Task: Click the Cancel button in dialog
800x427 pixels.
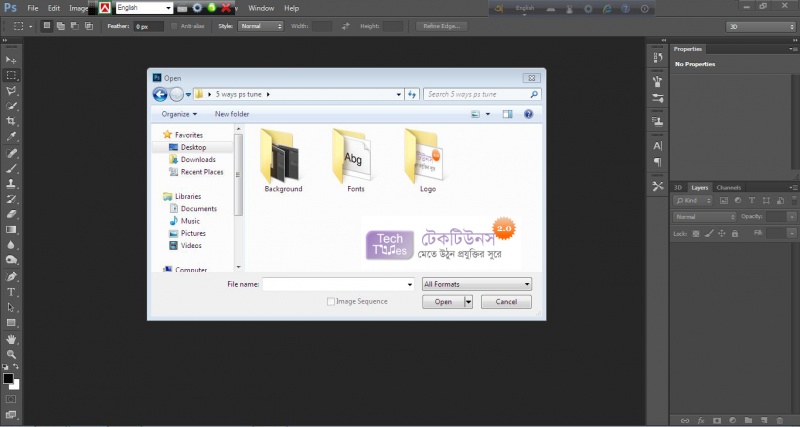Action: tap(506, 302)
